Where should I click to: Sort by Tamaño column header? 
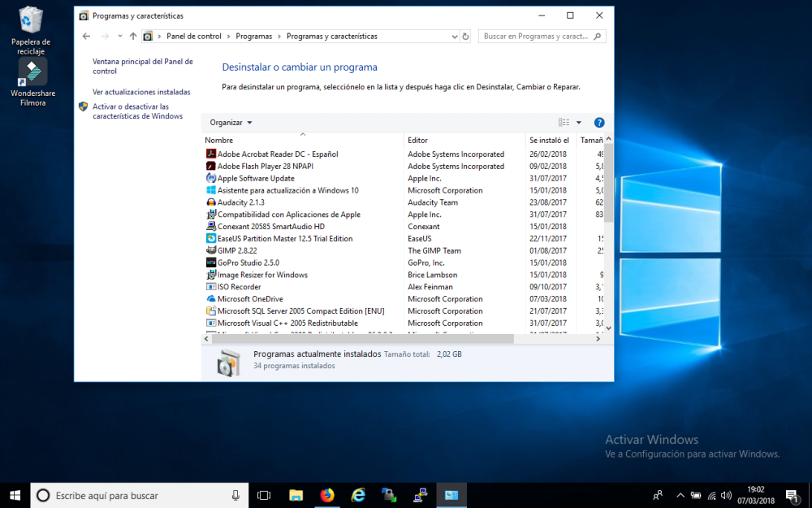pyautogui.click(x=590, y=140)
